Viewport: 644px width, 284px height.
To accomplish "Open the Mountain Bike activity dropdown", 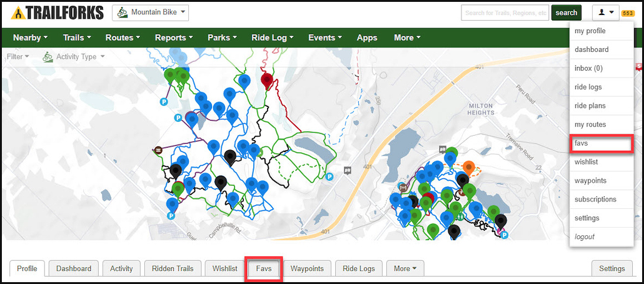I will (150, 13).
